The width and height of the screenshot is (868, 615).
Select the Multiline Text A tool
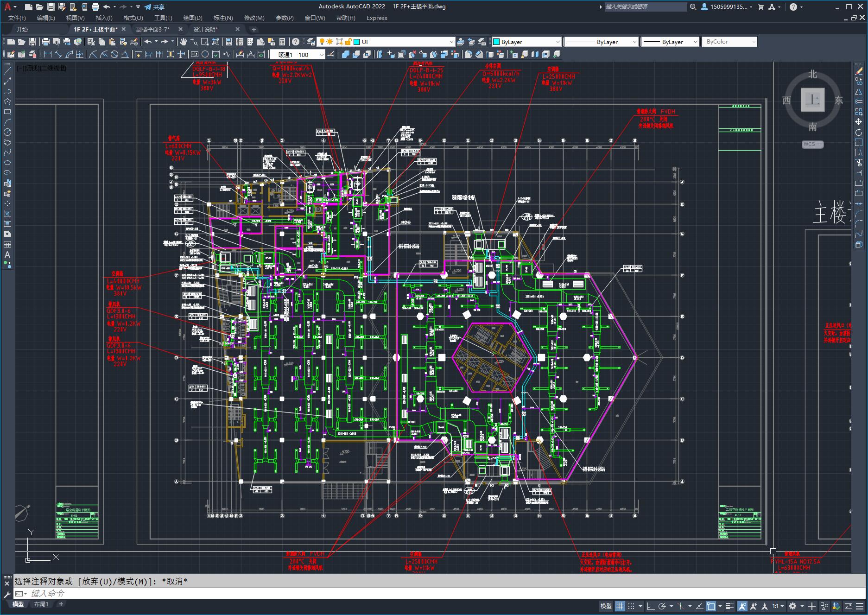click(x=7, y=254)
